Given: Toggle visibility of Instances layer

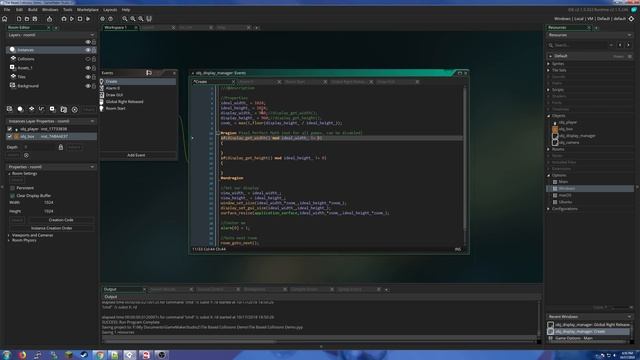Looking at the screenshot, I should (88, 50).
